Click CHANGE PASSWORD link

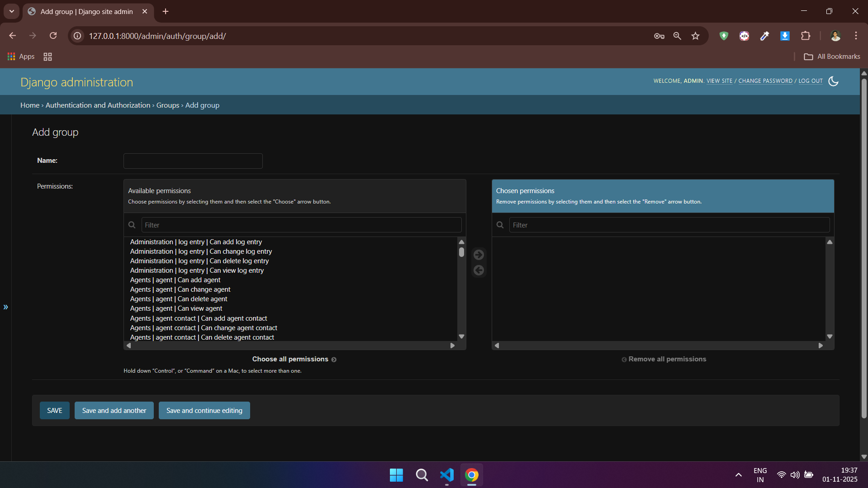(x=765, y=81)
